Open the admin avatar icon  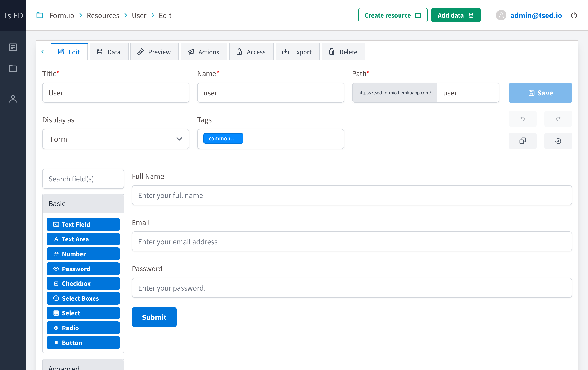click(x=501, y=15)
